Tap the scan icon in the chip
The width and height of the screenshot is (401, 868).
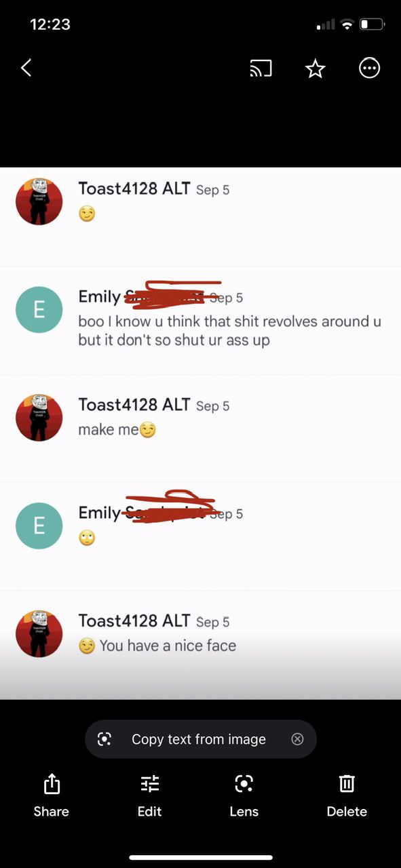pos(104,739)
